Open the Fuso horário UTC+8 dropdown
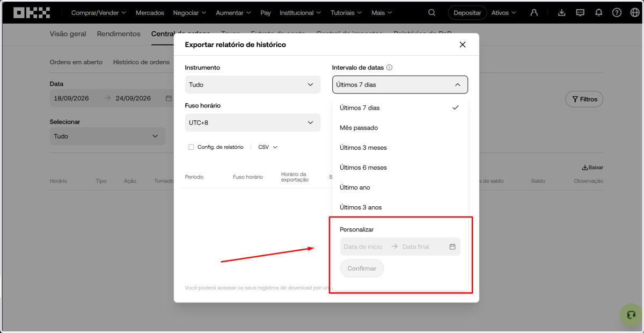The image size is (644, 333). coord(252,122)
